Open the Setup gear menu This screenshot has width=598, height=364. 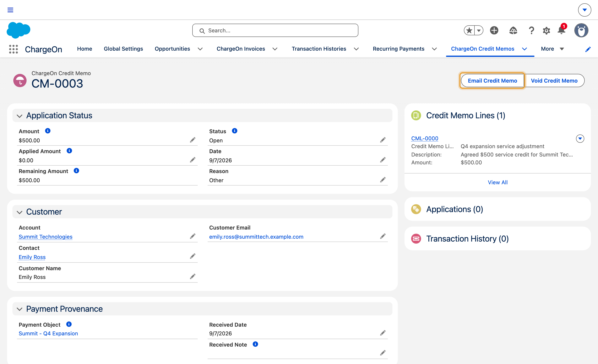coord(546,31)
